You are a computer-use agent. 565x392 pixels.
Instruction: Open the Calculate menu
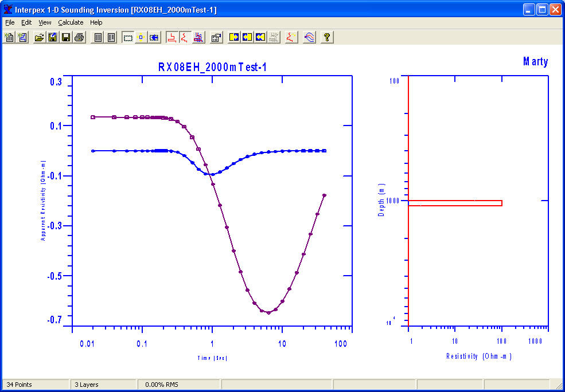coord(71,22)
